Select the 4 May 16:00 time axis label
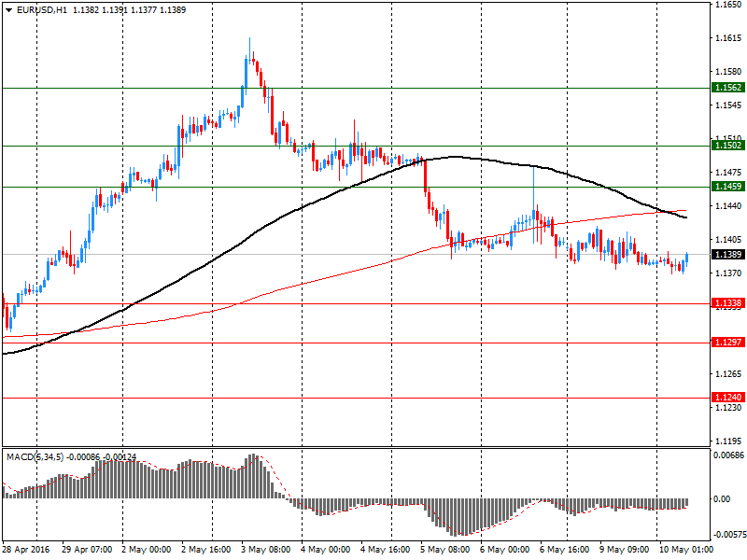The width and height of the screenshot is (747, 560). click(x=386, y=550)
